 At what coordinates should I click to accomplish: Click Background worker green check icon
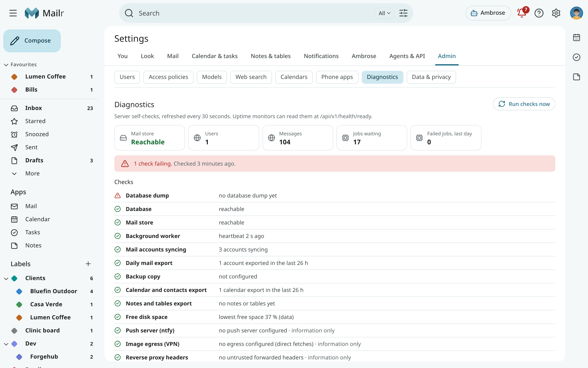(x=118, y=236)
